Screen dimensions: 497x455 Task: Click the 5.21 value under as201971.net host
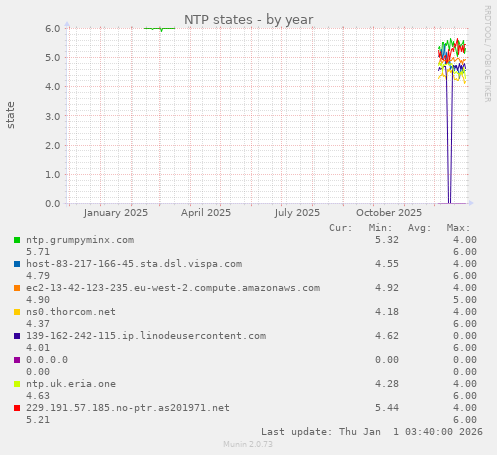pos(38,420)
